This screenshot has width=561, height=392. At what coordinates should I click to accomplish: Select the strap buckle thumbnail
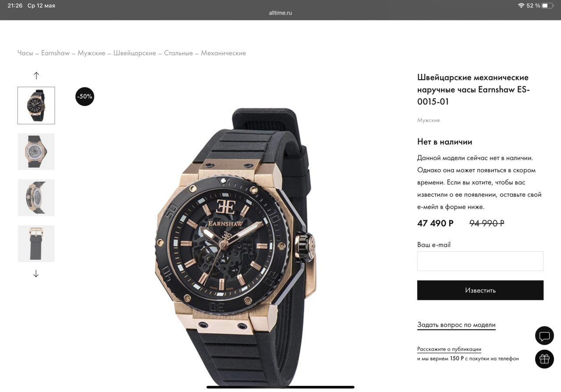[36, 243]
